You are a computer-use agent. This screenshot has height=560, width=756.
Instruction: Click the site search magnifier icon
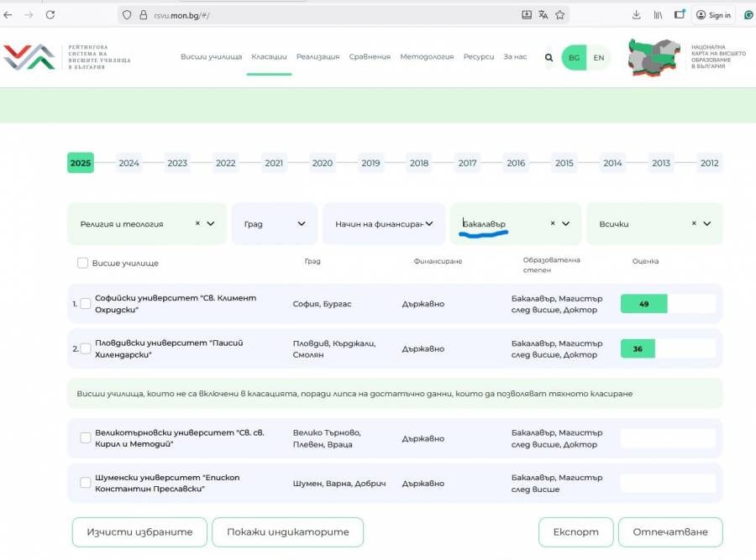[x=549, y=58]
